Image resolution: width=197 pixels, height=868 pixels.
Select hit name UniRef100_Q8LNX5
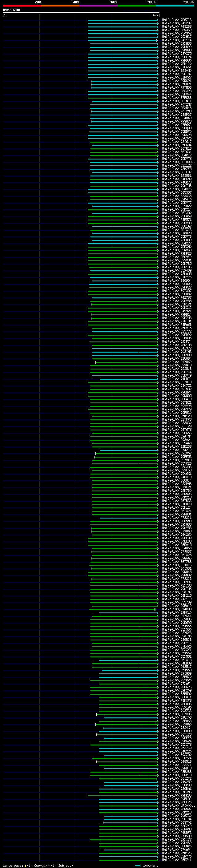pos(176,846)
